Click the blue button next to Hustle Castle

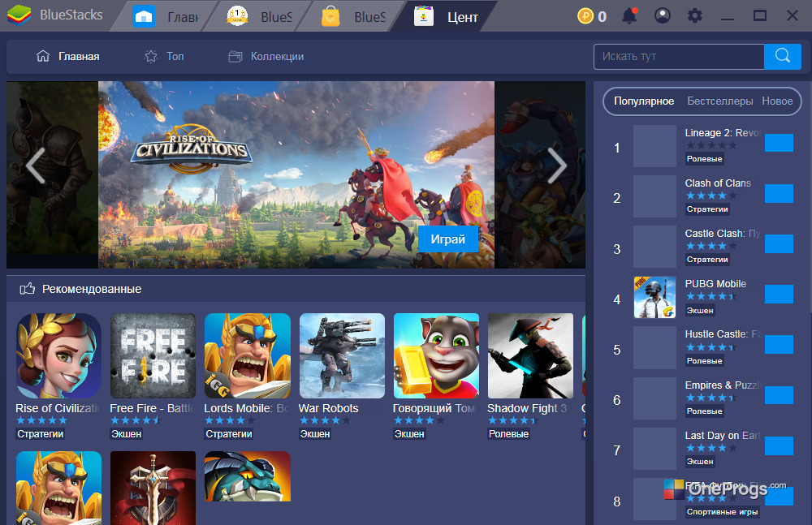click(779, 344)
